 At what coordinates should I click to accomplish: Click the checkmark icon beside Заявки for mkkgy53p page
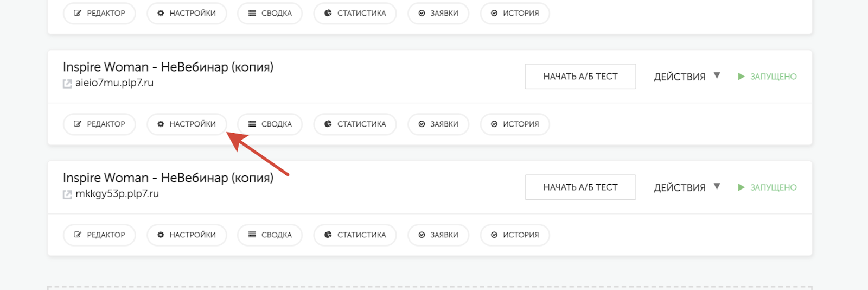(x=422, y=235)
